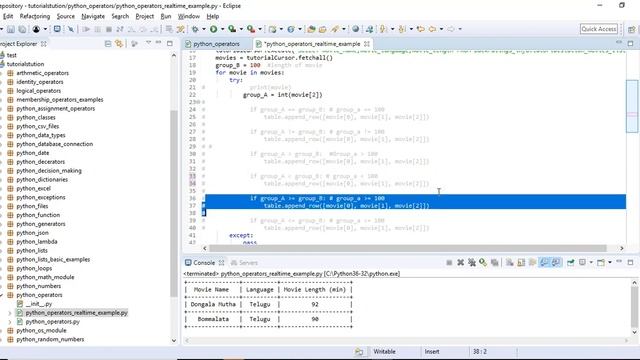Switch to the Servers tab
The height and width of the screenshot is (360, 640).
tap(244, 262)
